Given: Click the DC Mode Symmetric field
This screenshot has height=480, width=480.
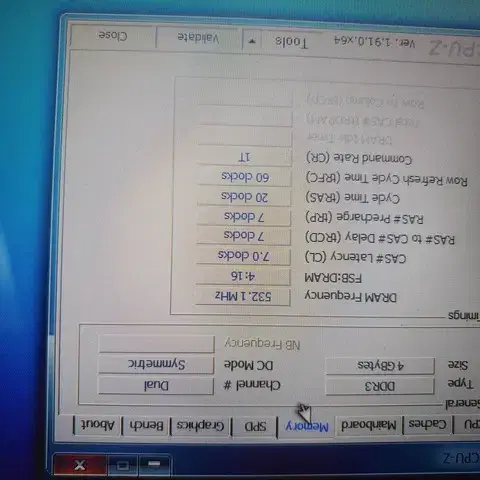Looking at the screenshot, I should [156, 364].
